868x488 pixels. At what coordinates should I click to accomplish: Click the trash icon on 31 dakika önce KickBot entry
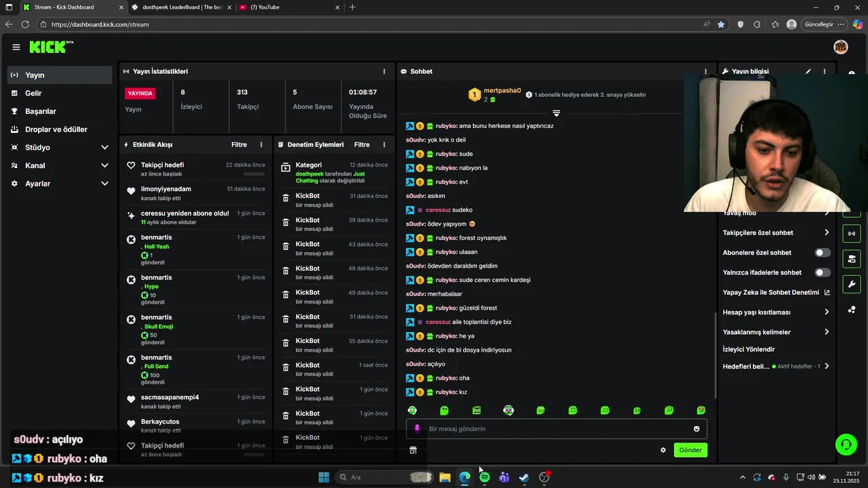click(285, 199)
